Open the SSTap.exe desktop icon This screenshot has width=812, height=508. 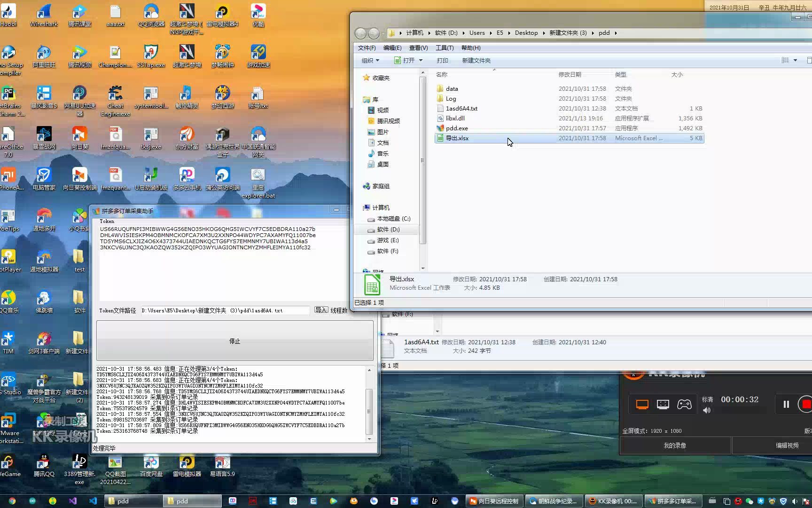coord(151,56)
